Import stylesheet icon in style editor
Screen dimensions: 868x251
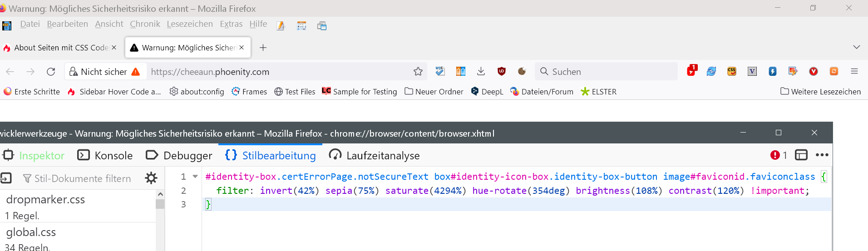pyautogui.click(x=6, y=178)
